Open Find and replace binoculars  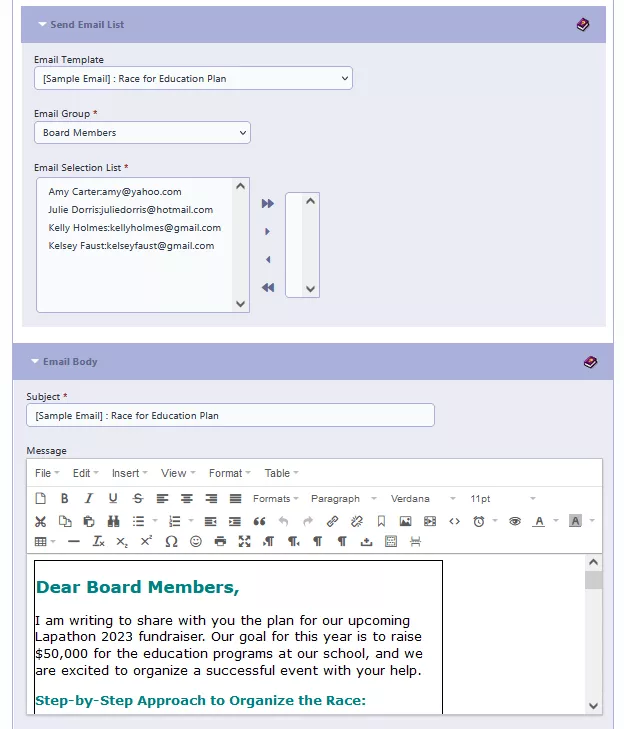113,521
